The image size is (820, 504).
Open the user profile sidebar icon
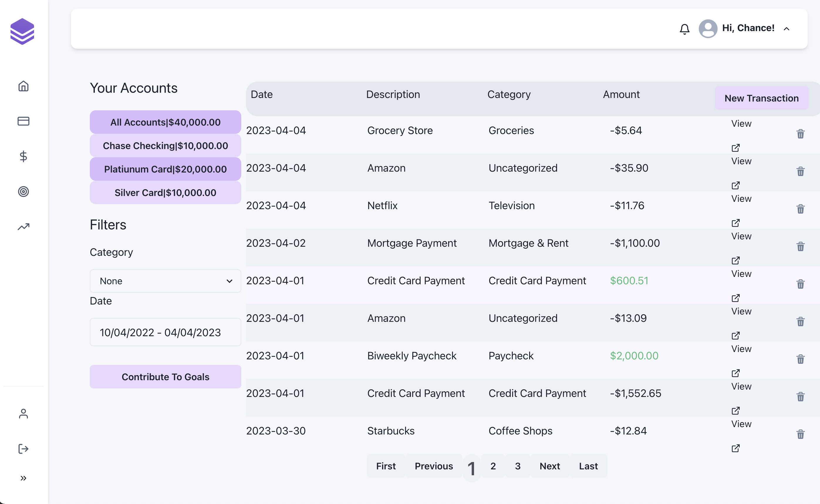(x=23, y=414)
